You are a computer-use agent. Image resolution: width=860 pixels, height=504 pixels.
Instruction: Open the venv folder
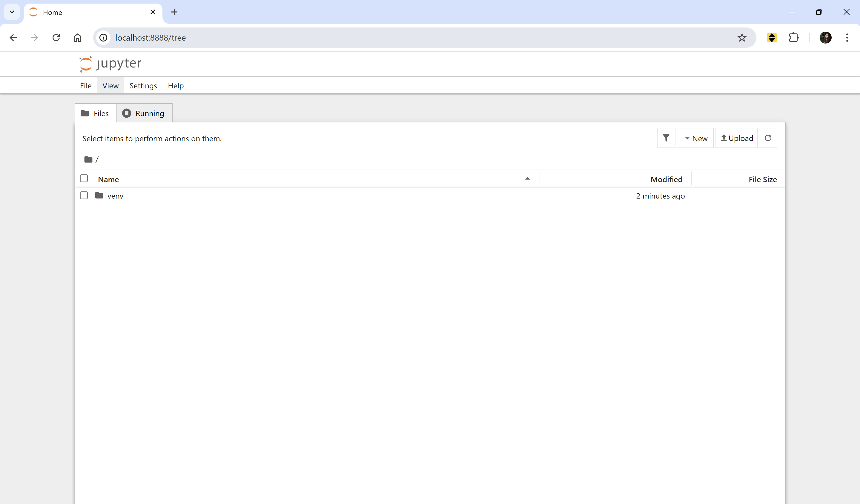[x=115, y=196]
